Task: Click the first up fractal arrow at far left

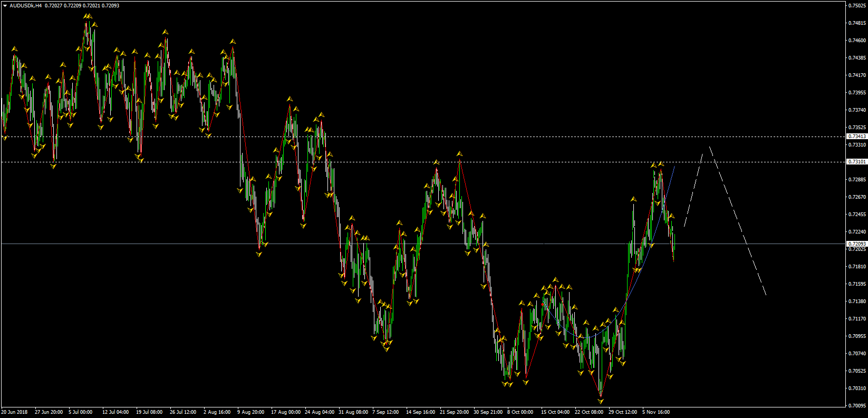Action: click(14, 49)
